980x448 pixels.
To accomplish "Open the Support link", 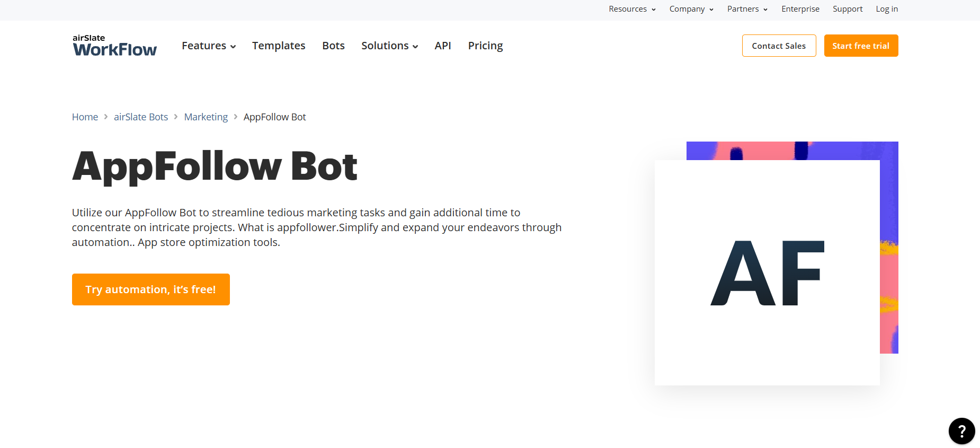I will pyautogui.click(x=848, y=9).
